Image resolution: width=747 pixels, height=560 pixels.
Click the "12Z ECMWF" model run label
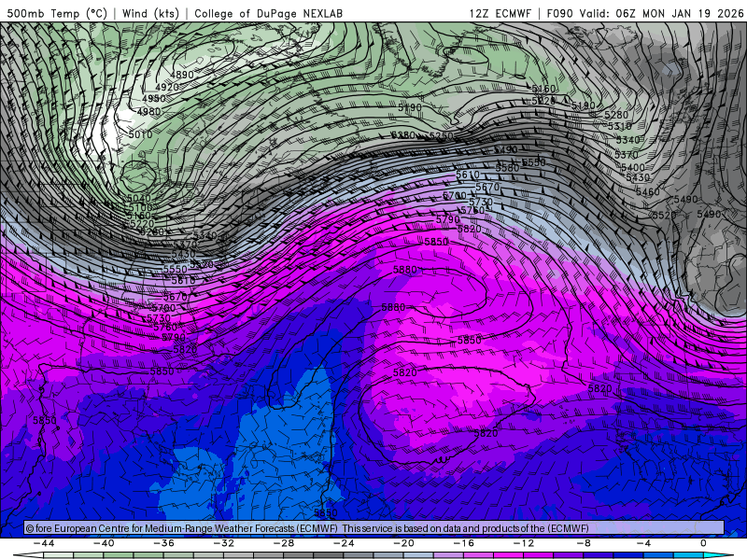pos(500,13)
